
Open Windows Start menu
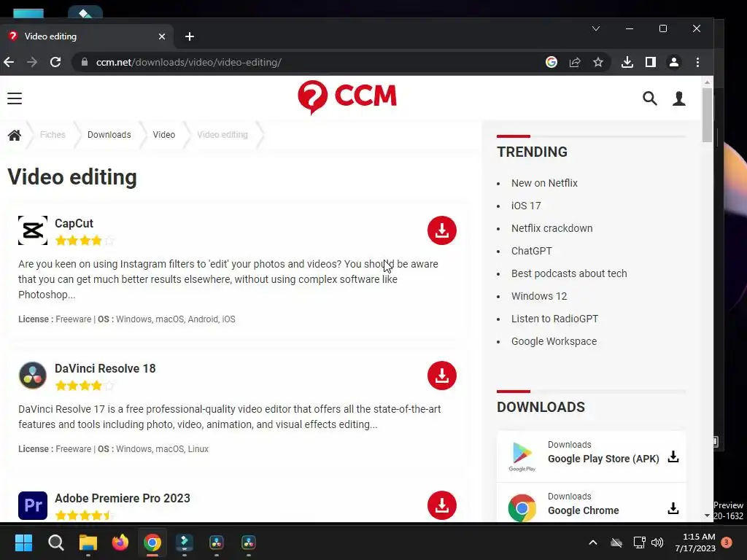click(x=23, y=542)
